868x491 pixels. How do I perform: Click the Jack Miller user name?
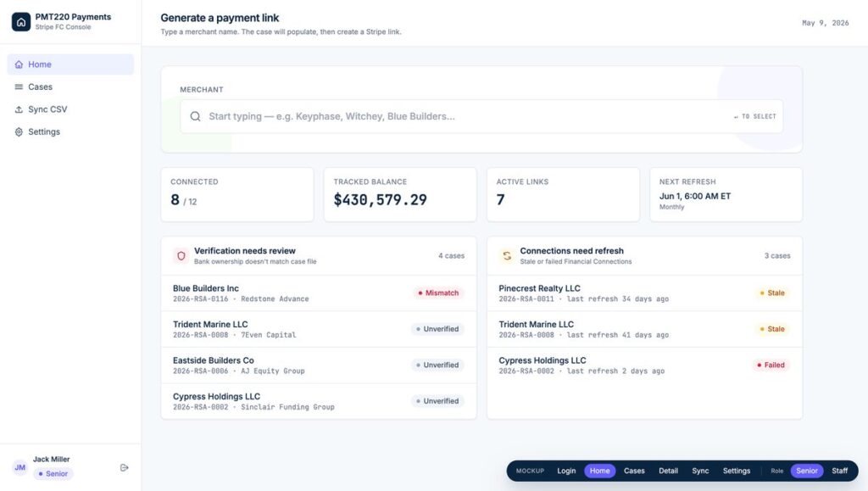(52, 459)
